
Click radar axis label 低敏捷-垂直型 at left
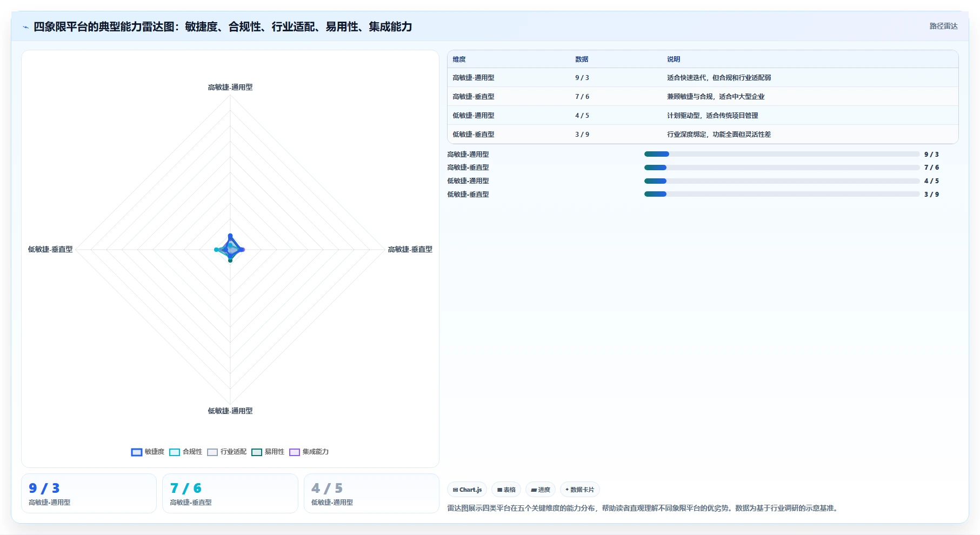50,250
